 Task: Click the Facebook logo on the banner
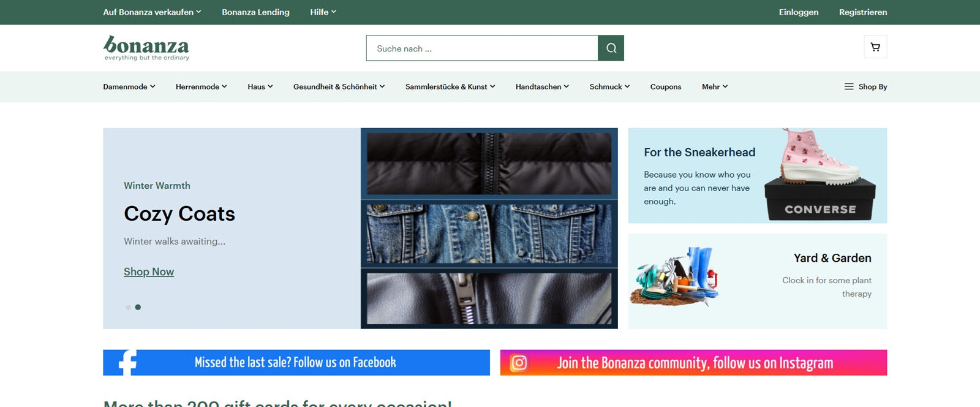coord(127,362)
